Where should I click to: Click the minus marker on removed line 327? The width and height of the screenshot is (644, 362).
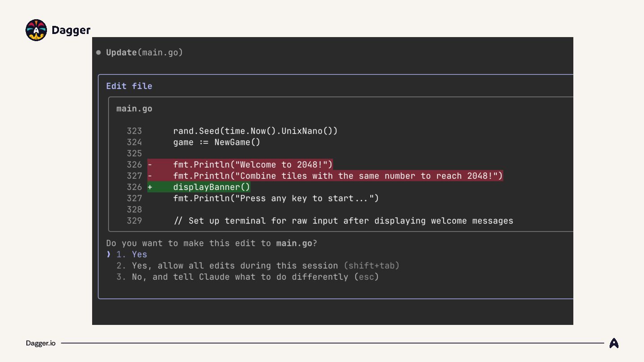[x=150, y=176]
